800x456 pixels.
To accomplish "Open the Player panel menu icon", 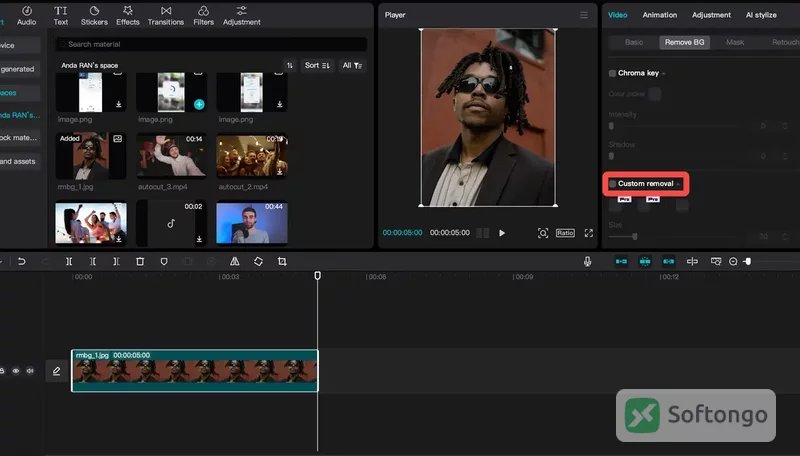I will [x=584, y=15].
